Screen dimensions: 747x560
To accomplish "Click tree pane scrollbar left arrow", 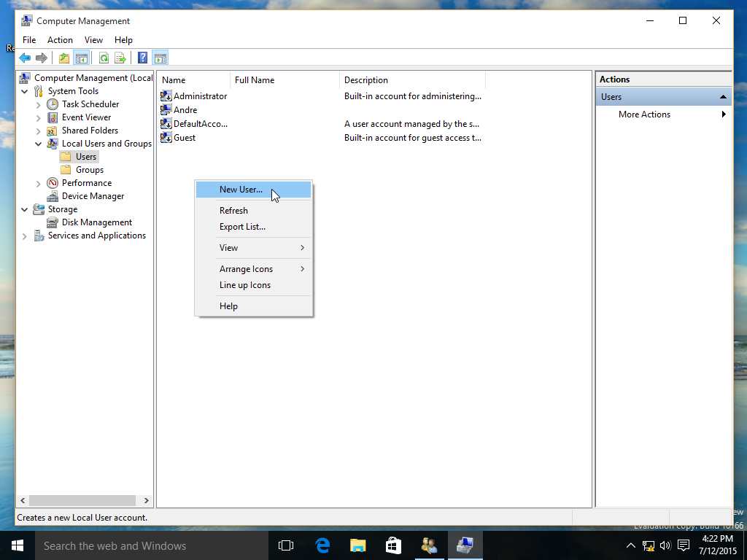I will (x=23, y=500).
